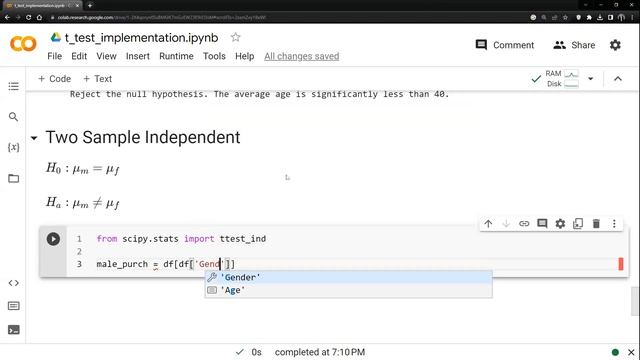Select 'Gender' autocomplete suggestion
Viewport: 640px width, 360px height.
(x=349, y=278)
